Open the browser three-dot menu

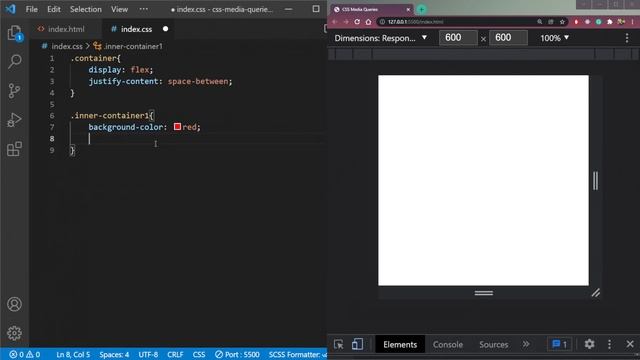[632, 22]
